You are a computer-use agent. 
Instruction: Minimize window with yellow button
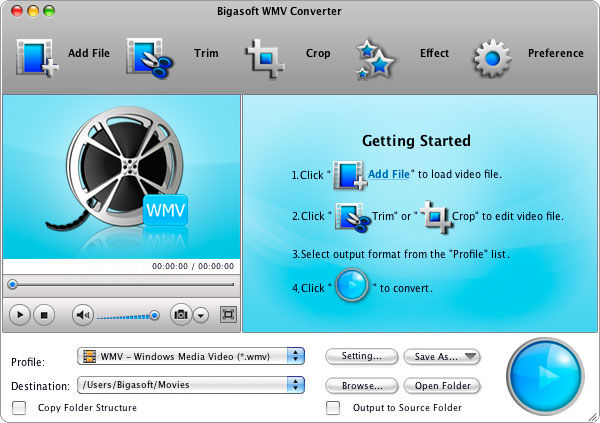(33, 11)
